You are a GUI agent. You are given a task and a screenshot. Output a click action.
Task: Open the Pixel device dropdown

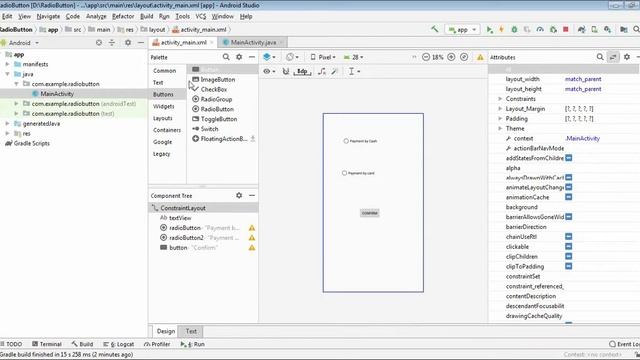(323, 57)
